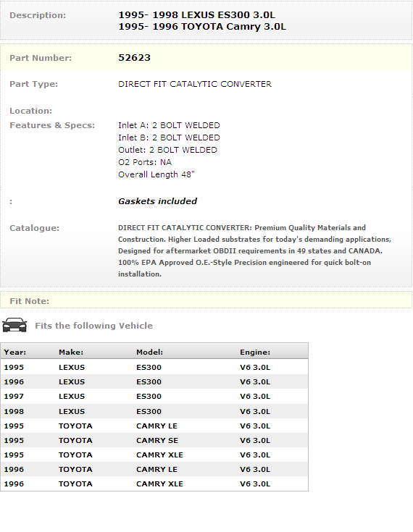This screenshot has width=413, height=532.
Task: Click the 1995 CAMRY XLE row
Action: 154,455
